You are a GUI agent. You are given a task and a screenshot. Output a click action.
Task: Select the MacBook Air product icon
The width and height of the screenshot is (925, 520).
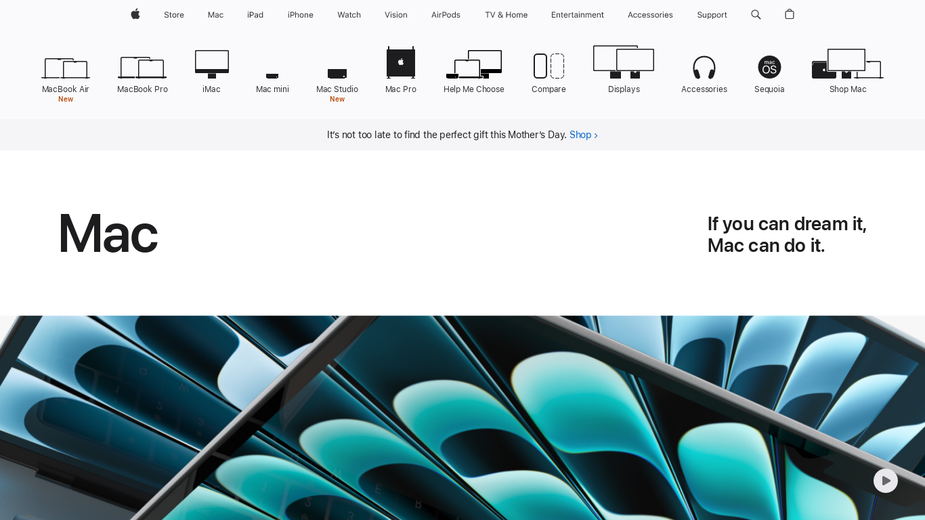(65, 68)
